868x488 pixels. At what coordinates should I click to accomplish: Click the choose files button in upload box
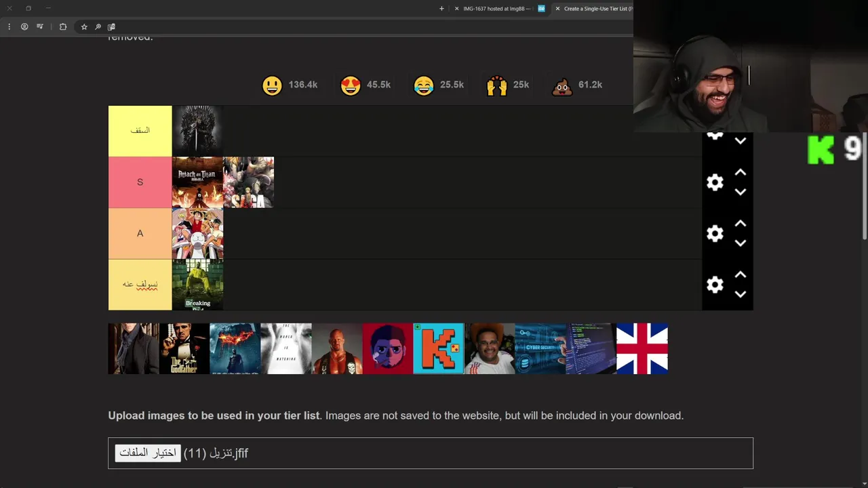point(148,453)
